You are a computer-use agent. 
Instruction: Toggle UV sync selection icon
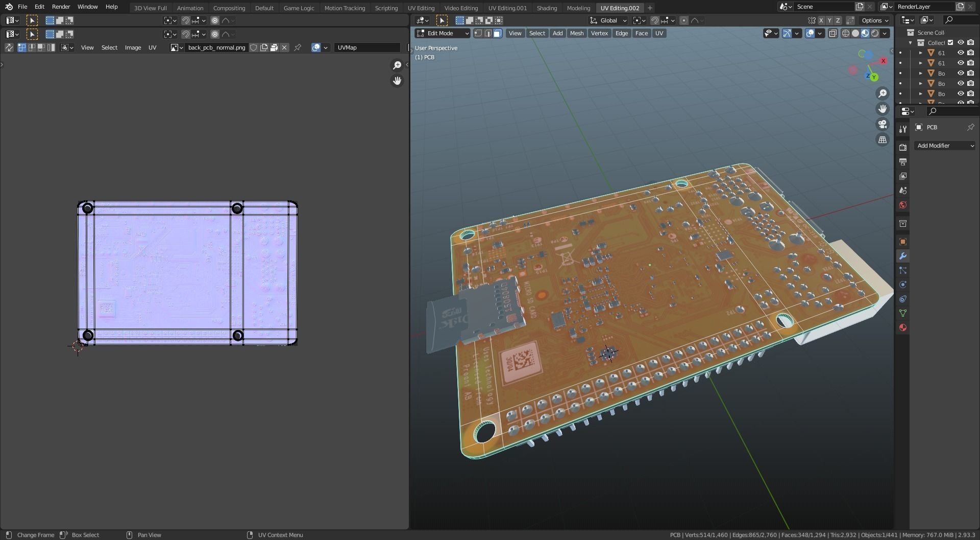coord(9,48)
